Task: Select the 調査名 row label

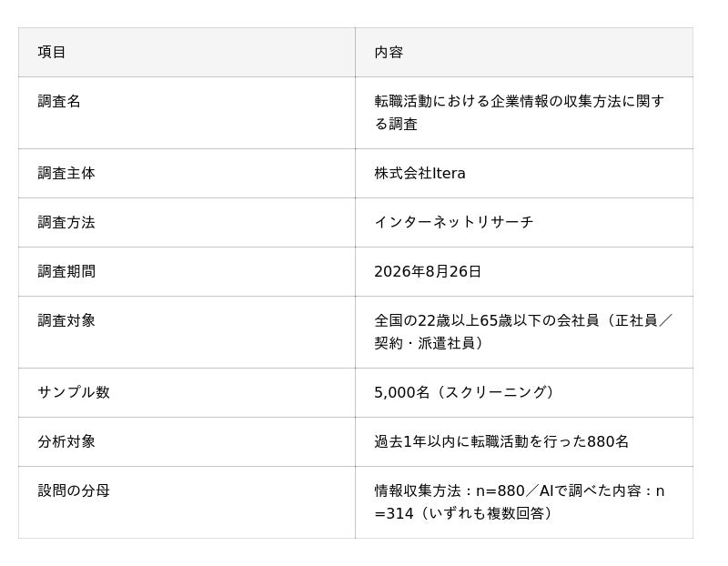Action: pos(59,101)
